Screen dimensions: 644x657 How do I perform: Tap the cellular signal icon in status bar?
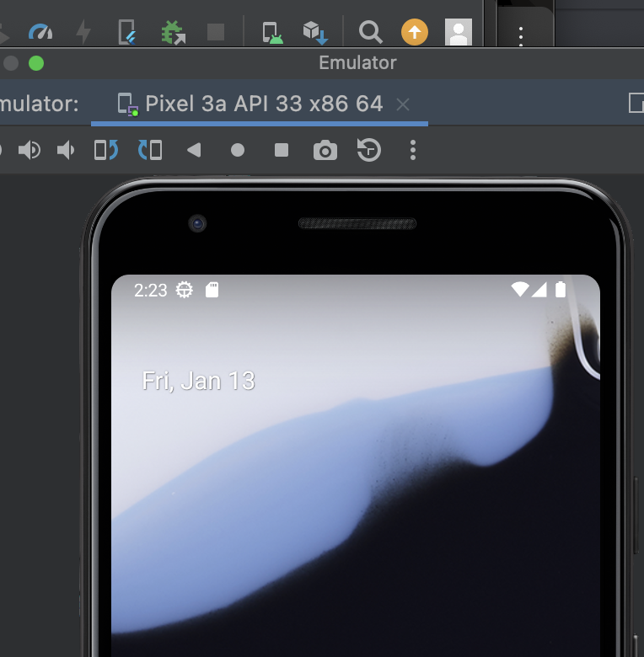[x=539, y=290]
